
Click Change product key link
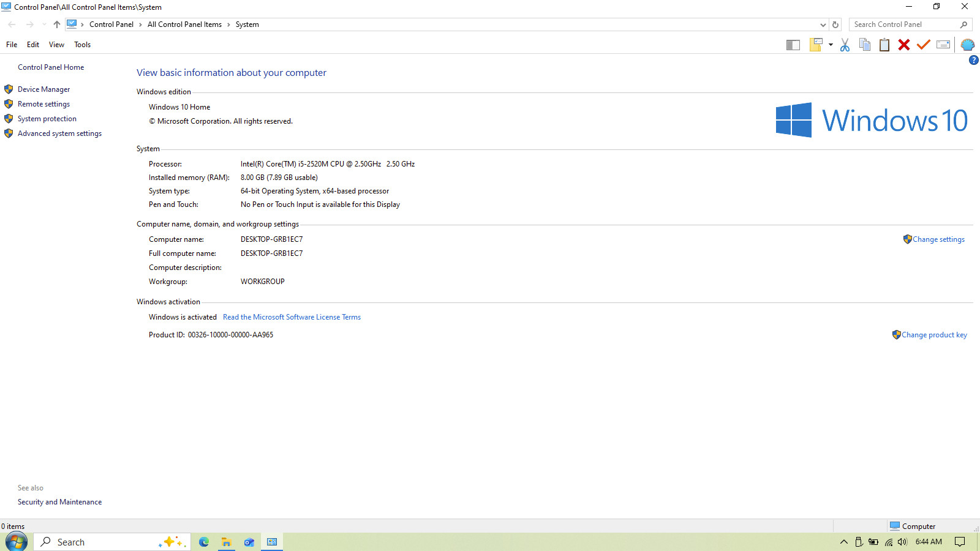(x=934, y=335)
